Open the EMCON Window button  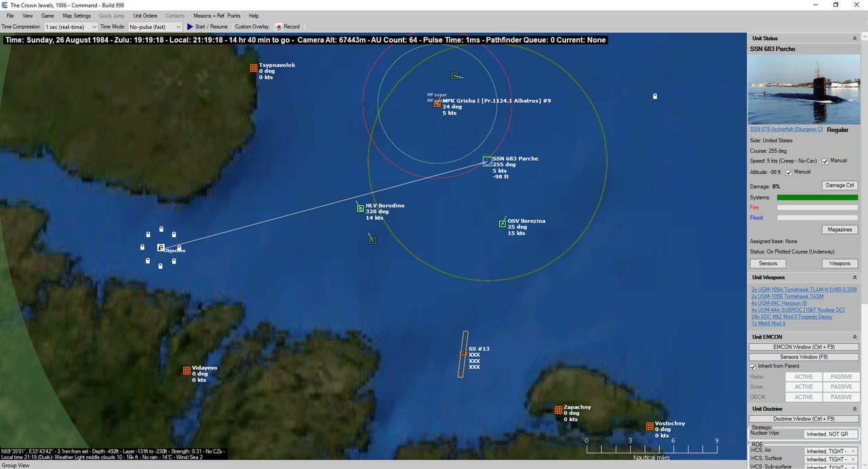tap(804, 346)
